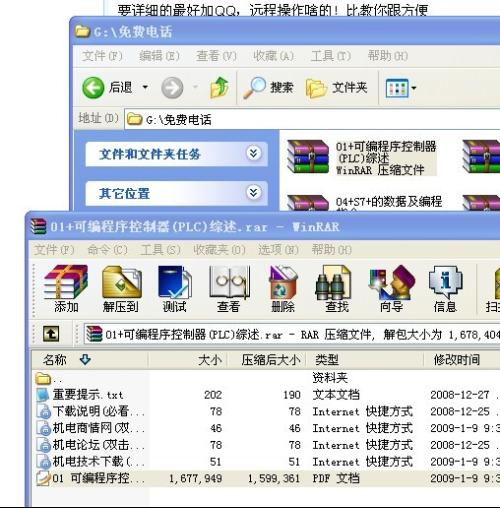Collapse the 文件和文件夹任务 panel chevron
500x508 pixels.
(x=254, y=153)
